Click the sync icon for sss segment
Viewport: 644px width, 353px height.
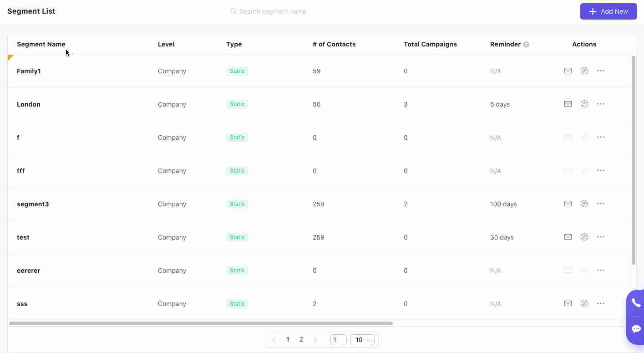[584, 303]
